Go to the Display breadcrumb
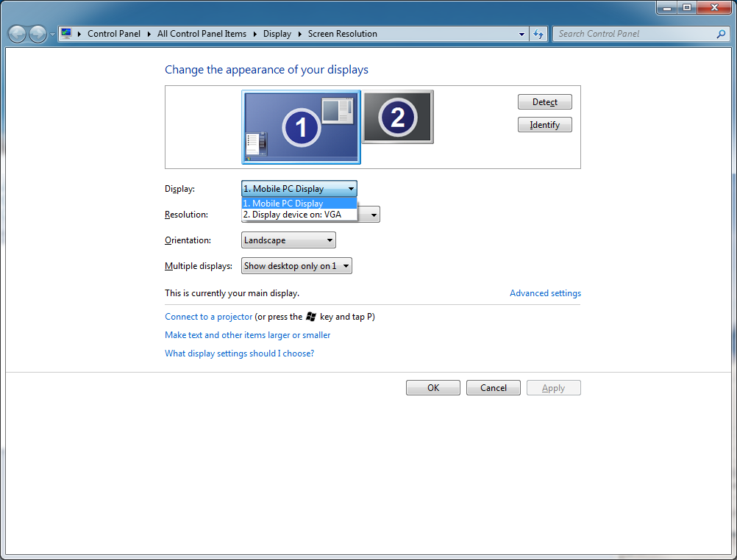The width and height of the screenshot is (737, 560). tap(277, 34)
